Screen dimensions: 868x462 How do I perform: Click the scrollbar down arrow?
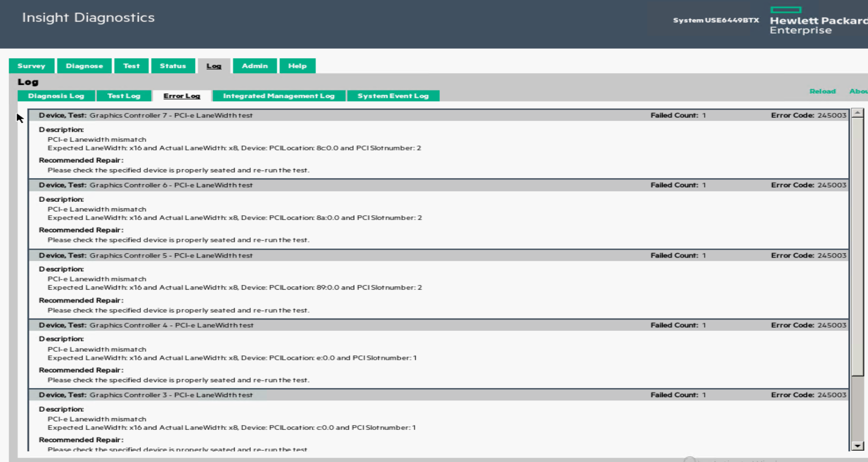pyautogui.click(x=857, y=446)
